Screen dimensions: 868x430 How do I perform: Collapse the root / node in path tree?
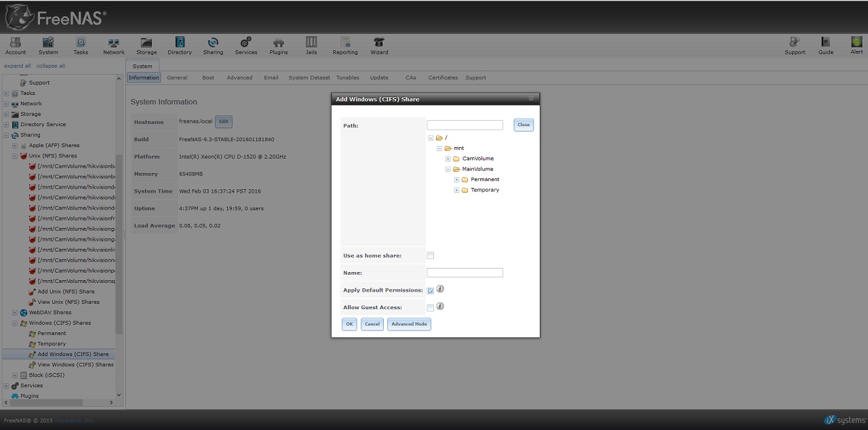pos(431,138)
